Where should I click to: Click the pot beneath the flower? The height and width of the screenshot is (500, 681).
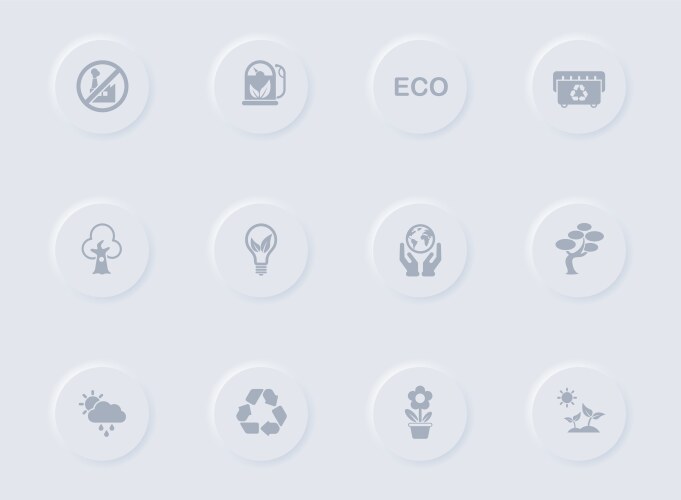[x=420, y=430]
